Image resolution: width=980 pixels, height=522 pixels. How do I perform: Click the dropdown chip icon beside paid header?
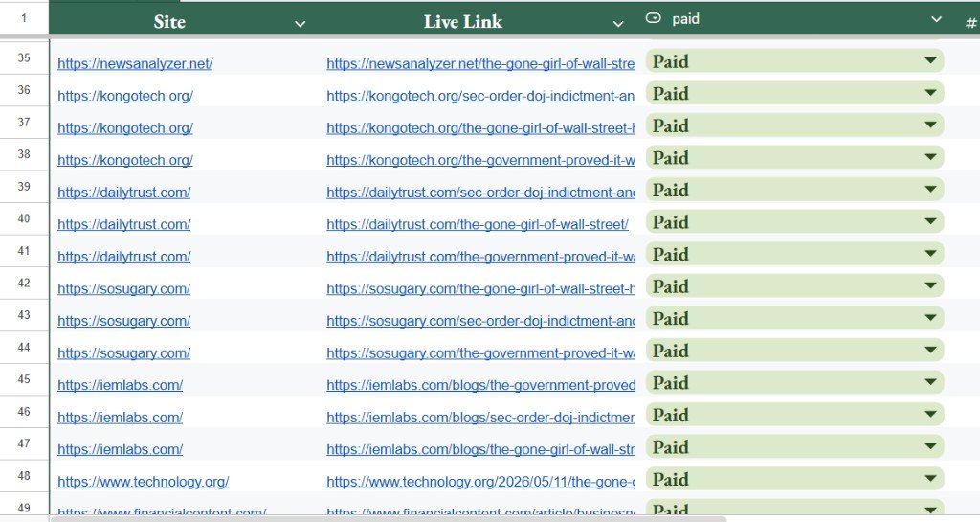[653, 18]
